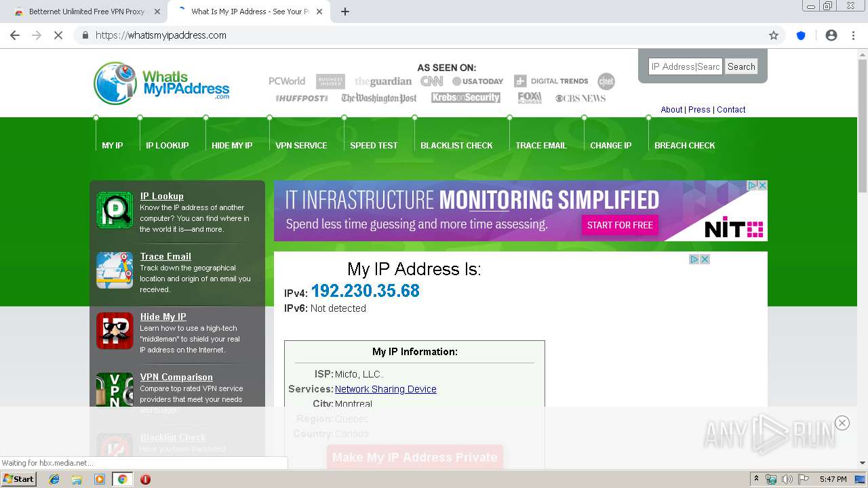Click the ISP value Micfo, LLC.
868x488 pixels.
[359, 374]
